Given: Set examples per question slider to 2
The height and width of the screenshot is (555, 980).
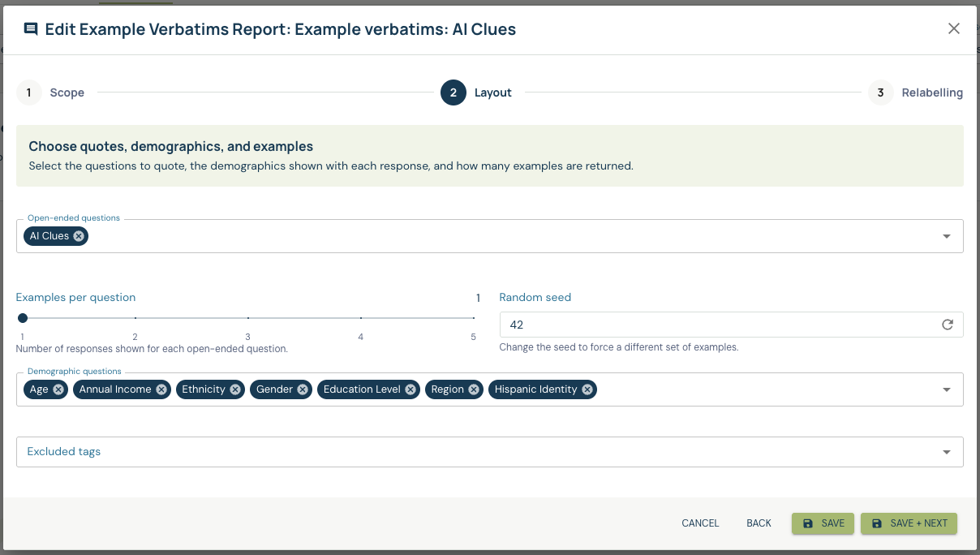Looking at the screenshot, I should pyautogui.click(x=135, y=318).
